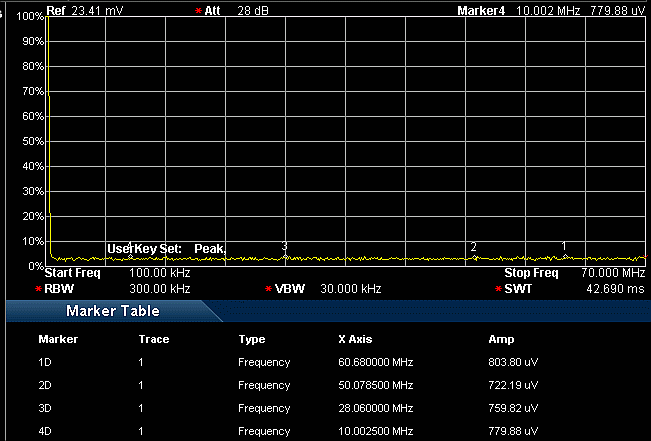Select the 3D row's 28.060000 MHz value
The height and width of the screenshot is (441, 651).
click(375, 408)
